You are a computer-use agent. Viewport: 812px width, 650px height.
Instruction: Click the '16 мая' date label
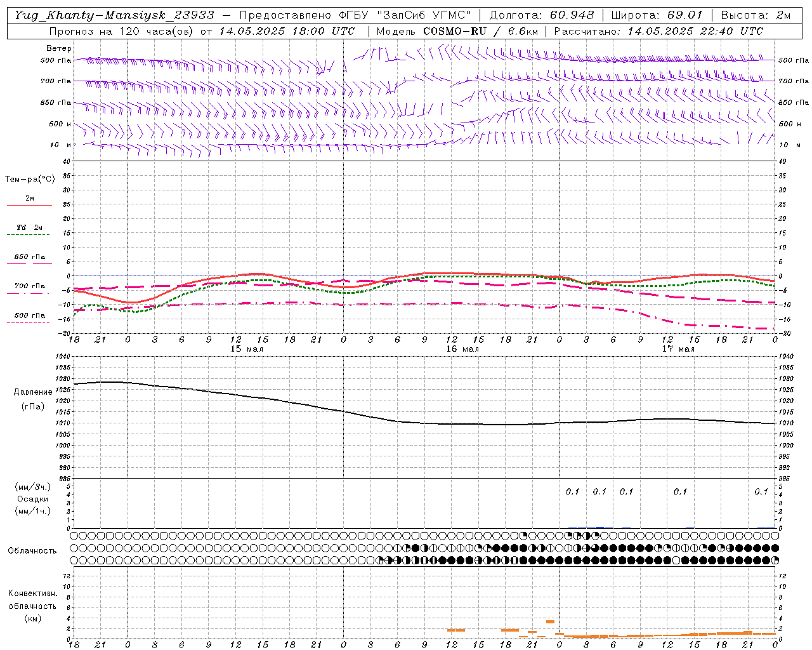click(x=462, y=349)
